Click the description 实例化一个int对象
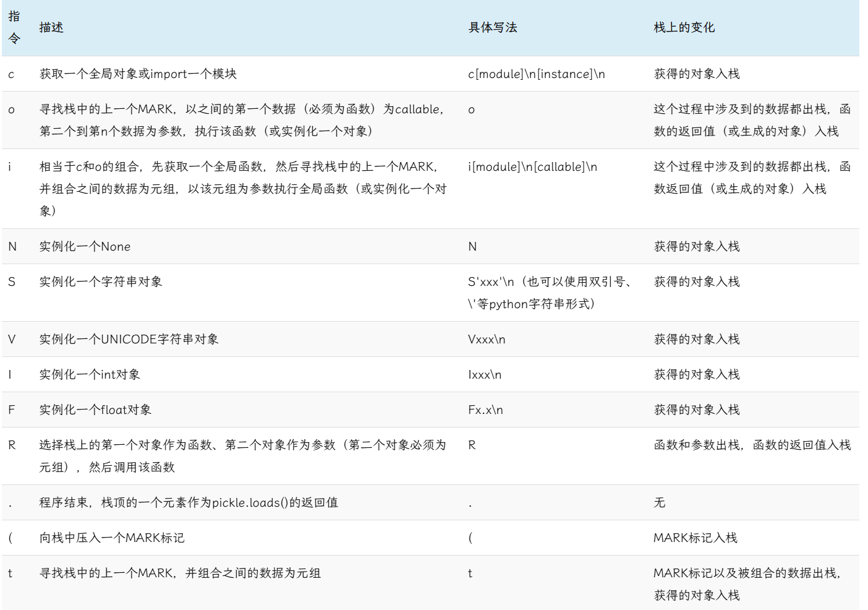 [x=90, y=375]
